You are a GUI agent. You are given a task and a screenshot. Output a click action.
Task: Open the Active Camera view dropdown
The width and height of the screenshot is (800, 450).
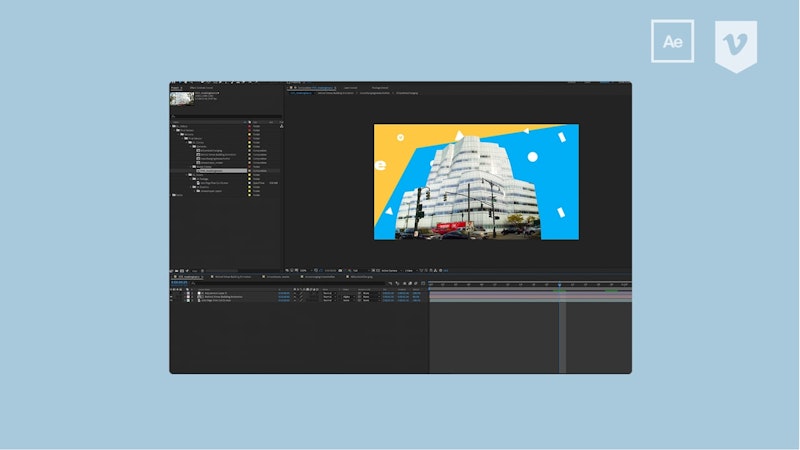(385, 270)
